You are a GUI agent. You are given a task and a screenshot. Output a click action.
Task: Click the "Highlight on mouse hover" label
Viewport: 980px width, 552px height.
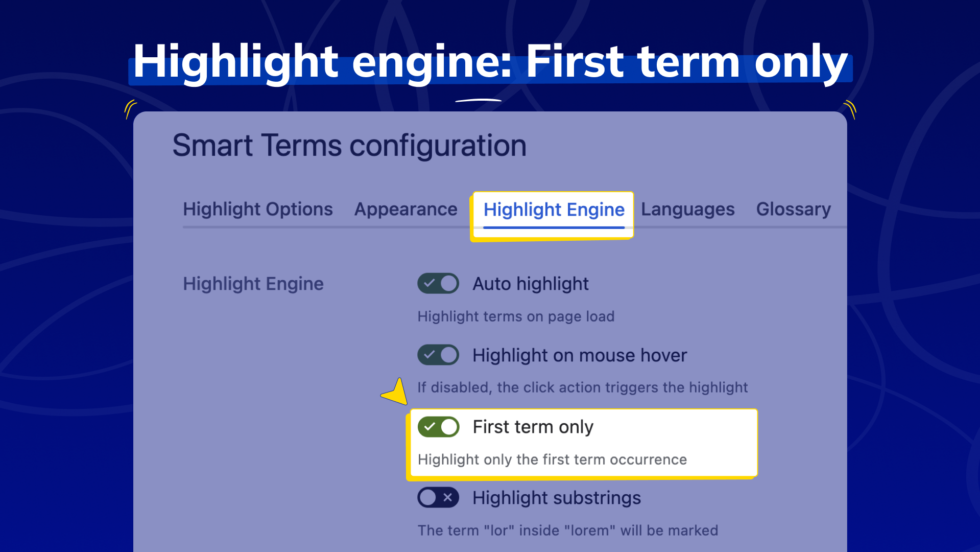pyautogui.click(x=580, y=356)
